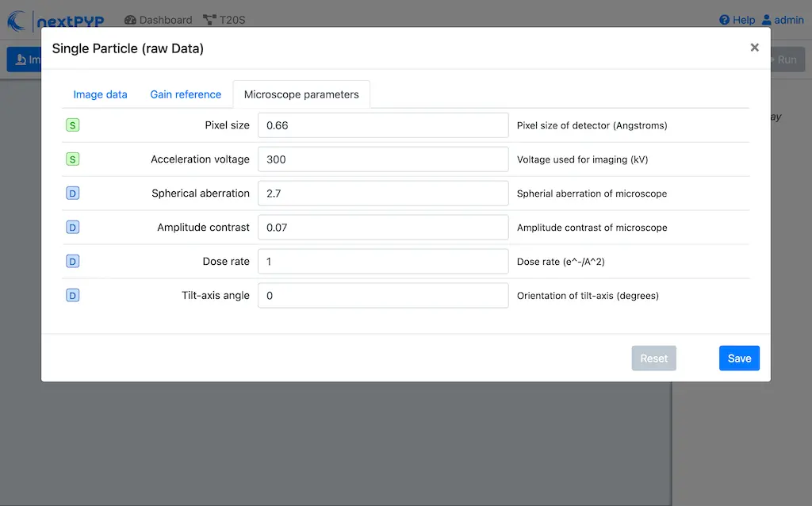Screen dimensions: 812x506
Task: Switch to the Image data tab
Action: point(100,94)
